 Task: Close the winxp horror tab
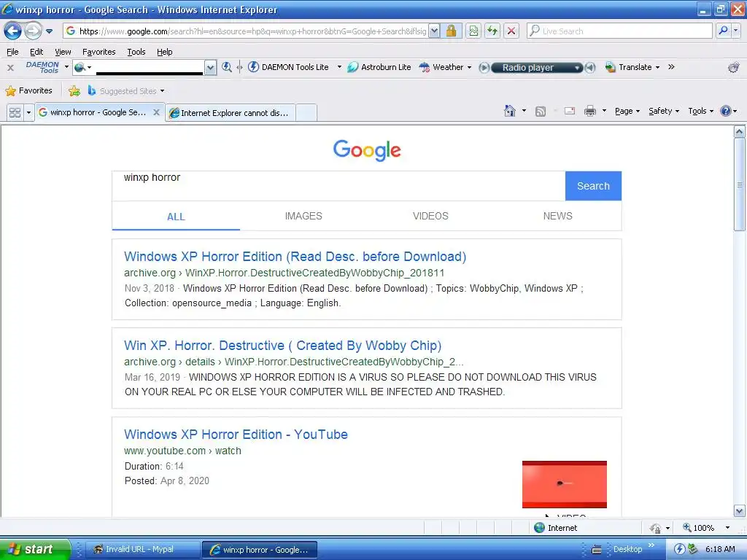tap(156, 112)
